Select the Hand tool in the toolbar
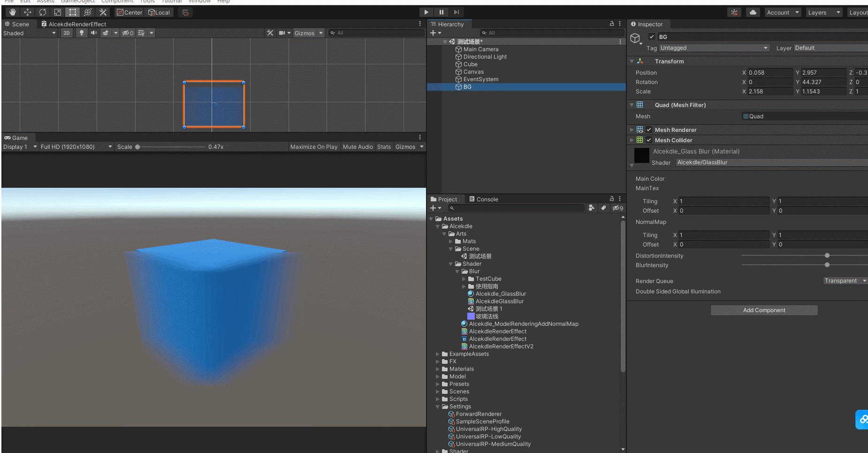 pos(12,12)
